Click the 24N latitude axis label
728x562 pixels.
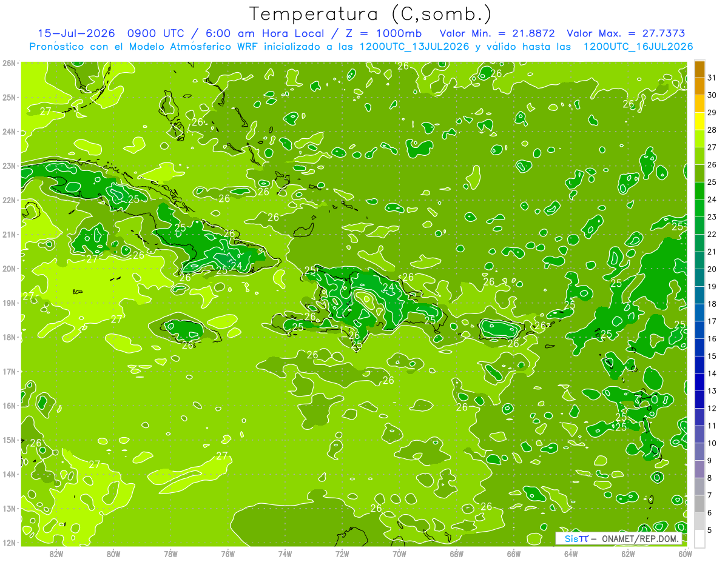tap(9, 132)
